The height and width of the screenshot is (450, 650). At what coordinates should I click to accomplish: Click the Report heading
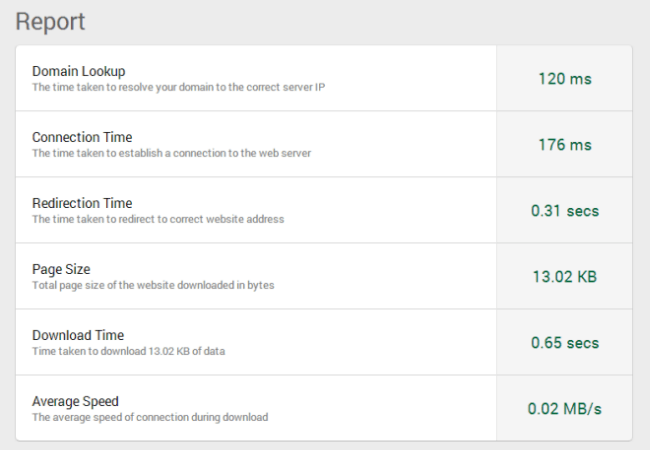point(50,22)
